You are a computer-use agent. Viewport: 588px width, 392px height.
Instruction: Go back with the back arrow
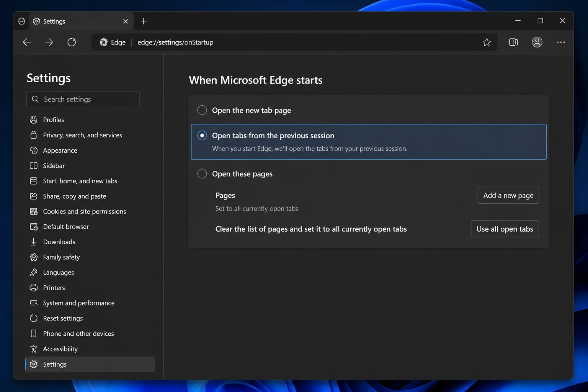[27, 42]
